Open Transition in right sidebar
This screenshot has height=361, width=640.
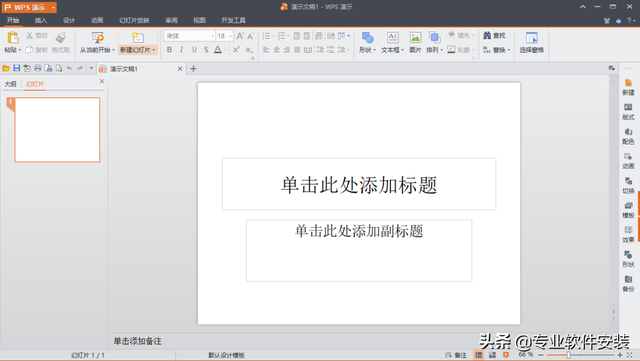coord(628,185)
